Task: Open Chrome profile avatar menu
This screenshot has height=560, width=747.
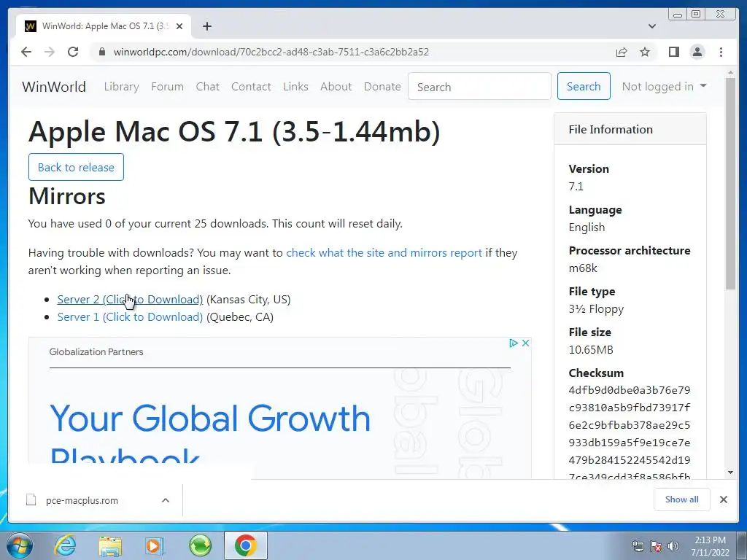Action: pos(697,52)
